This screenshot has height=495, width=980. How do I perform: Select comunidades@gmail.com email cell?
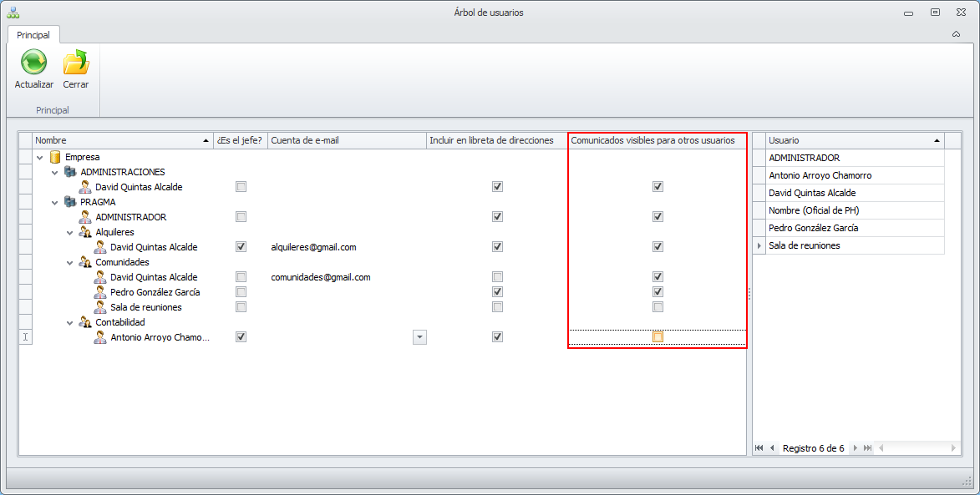tap(347, 277)
